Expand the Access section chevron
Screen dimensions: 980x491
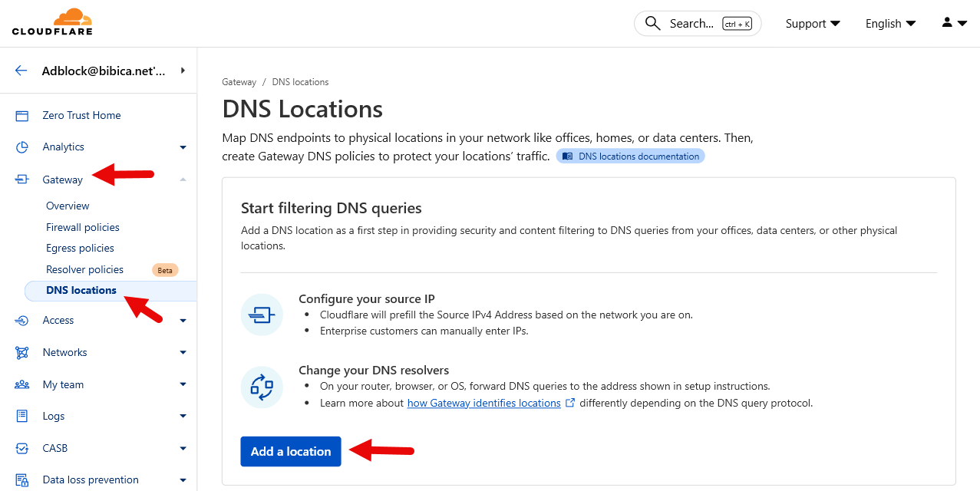click(183, 321)
